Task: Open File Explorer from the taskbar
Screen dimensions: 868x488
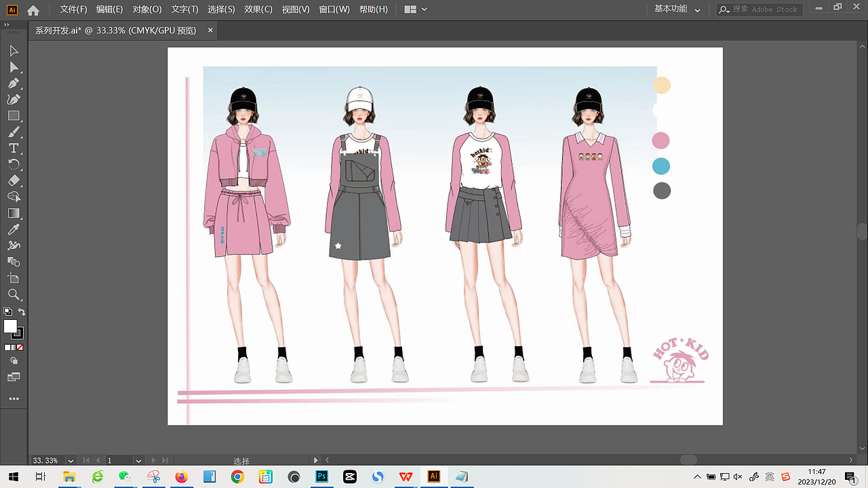Action: tap(69, 476)
